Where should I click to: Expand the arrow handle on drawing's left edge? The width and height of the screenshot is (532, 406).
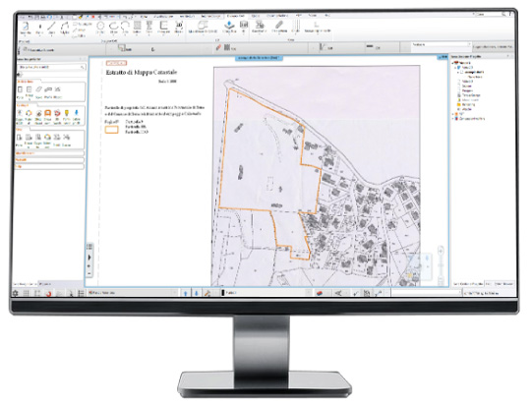(89, 258)
